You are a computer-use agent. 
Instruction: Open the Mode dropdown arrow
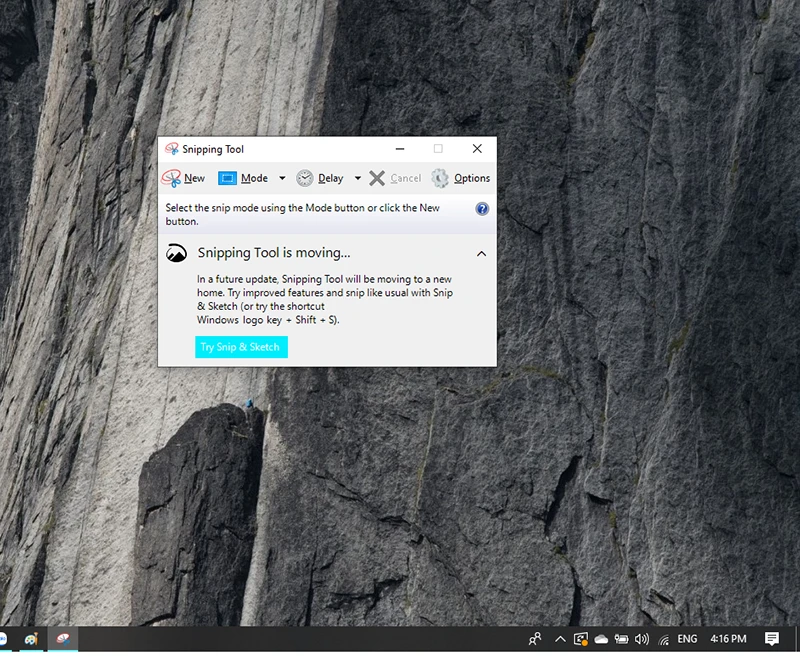point(282,179)
